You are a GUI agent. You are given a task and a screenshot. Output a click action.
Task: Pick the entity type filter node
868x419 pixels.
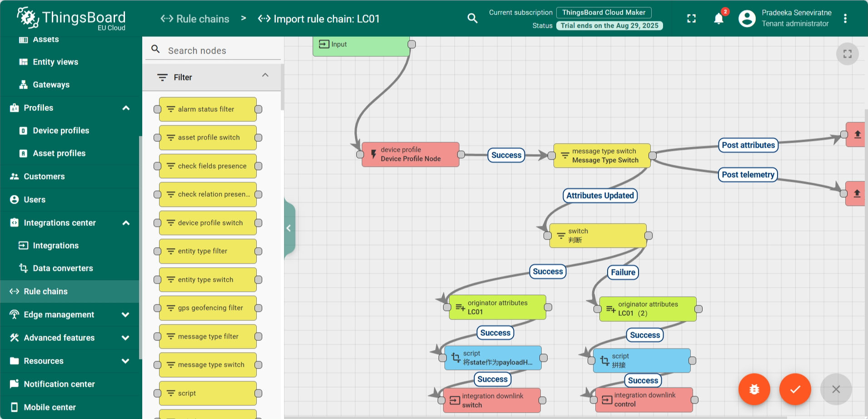pos(208,251)
